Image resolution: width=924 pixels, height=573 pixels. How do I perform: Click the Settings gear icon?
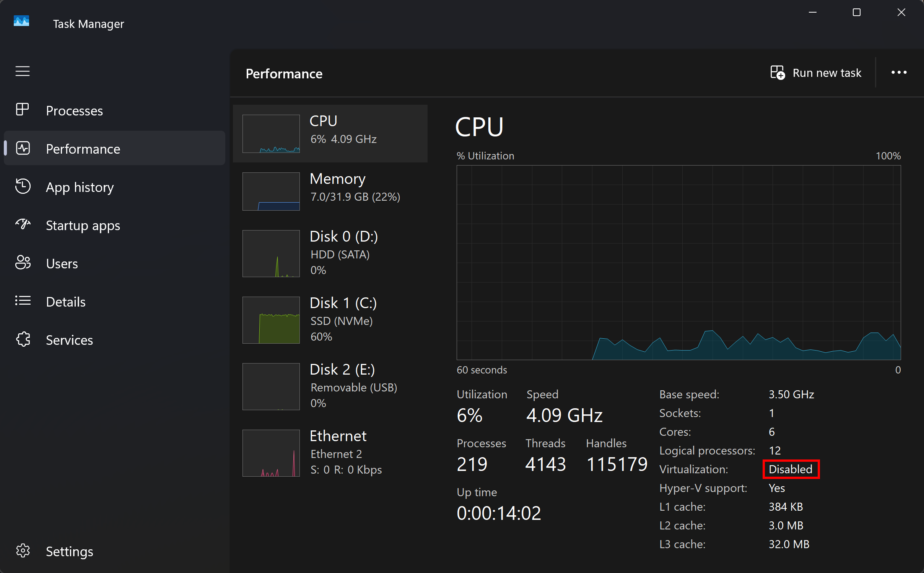[x=23, y=551]
